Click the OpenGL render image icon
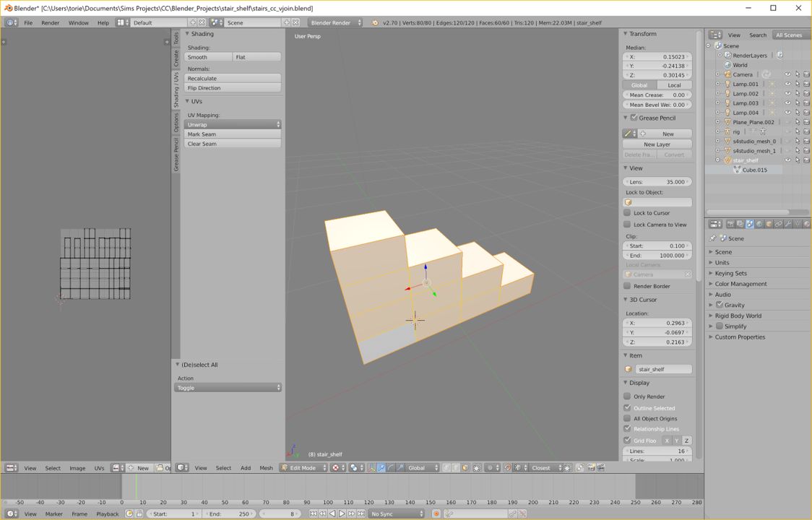 (592, 468)
